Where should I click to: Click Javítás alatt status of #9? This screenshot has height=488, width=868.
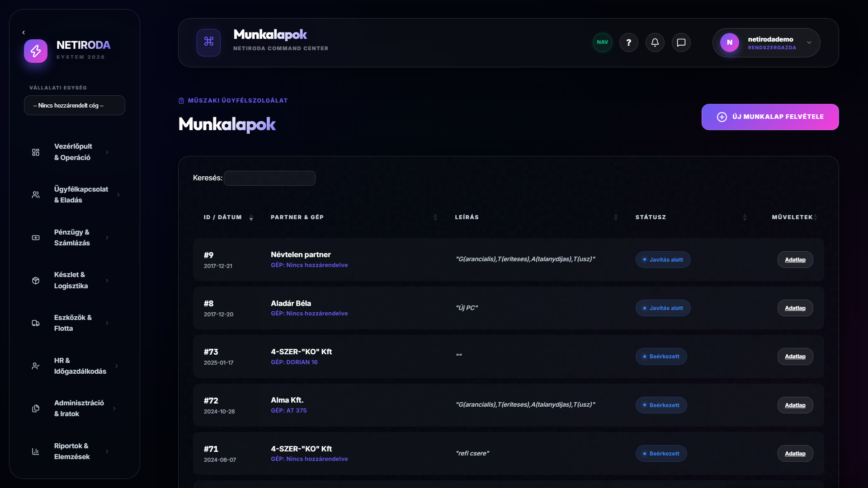pyautogui.click(x=663, y=260)
